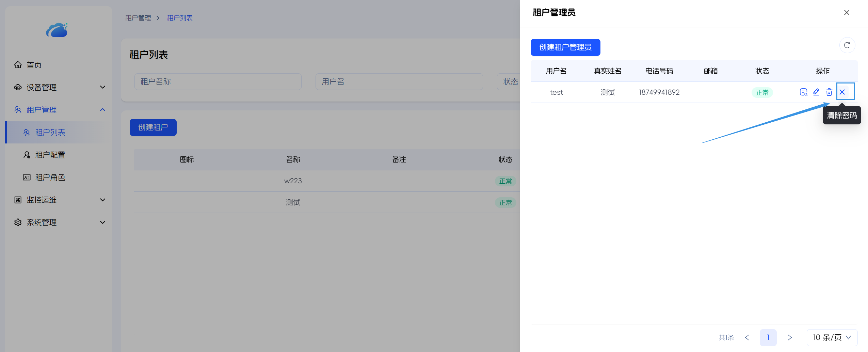Viewport: 868px width, 352px height.
Task: Click the cloud logo in sidebar
Action: (x=57, y=30)
